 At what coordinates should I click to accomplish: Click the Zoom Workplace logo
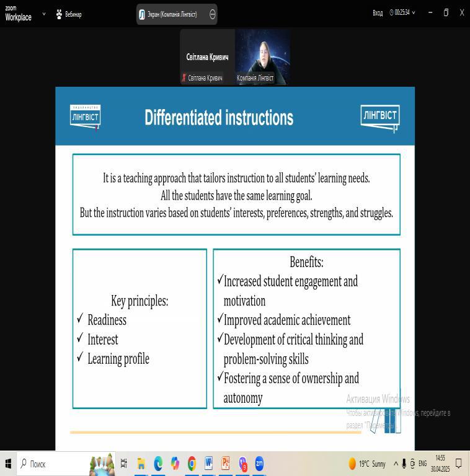(18, 14)
